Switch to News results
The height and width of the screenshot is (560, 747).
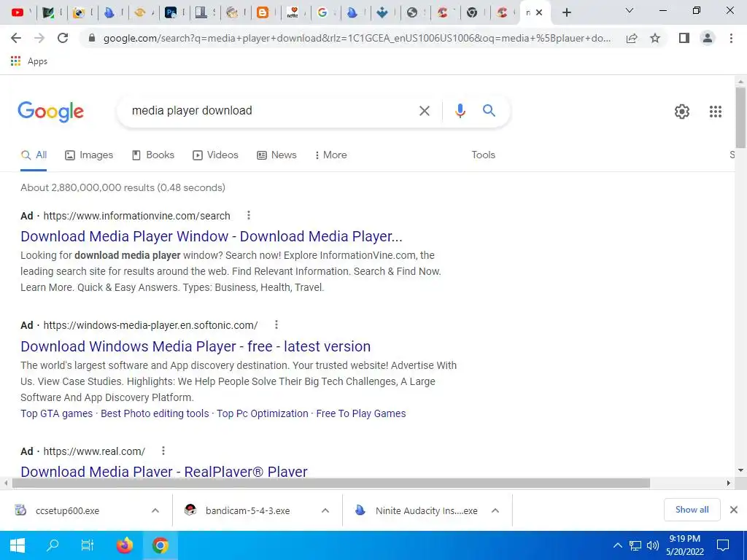276,155
